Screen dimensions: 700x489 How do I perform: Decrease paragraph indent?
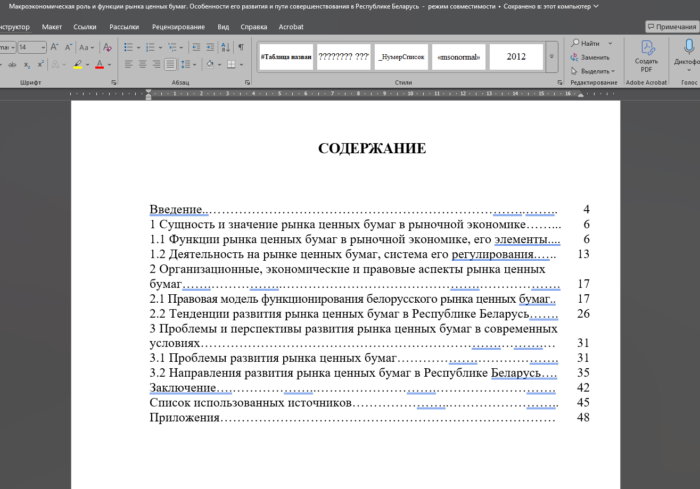tap(196, 47)
